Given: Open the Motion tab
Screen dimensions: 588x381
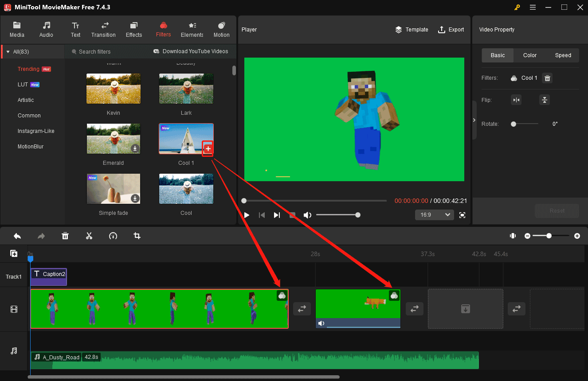Looking at the screenshot, I should 221,30.
